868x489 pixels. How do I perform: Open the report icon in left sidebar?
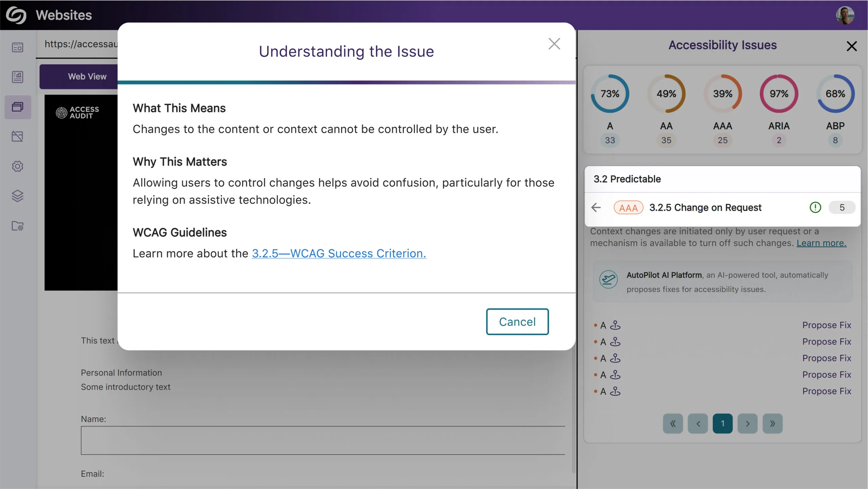(17, 77)
